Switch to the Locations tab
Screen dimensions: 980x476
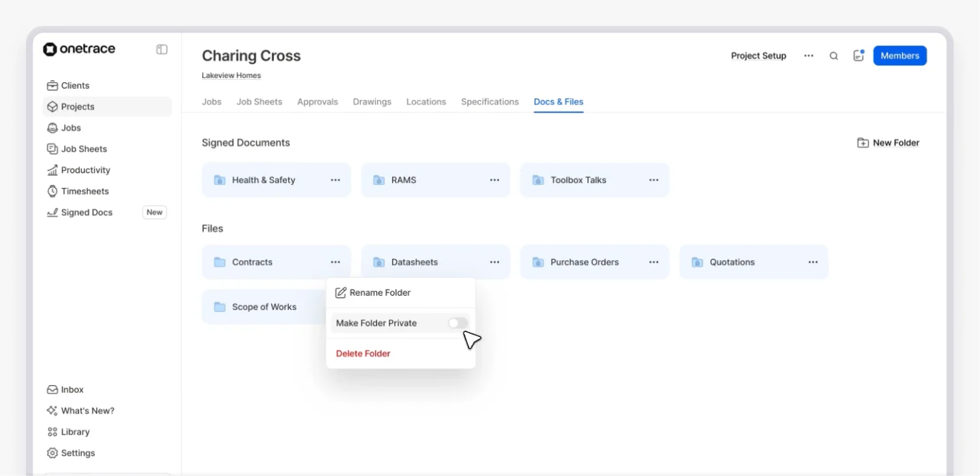(x=426, y=102)
